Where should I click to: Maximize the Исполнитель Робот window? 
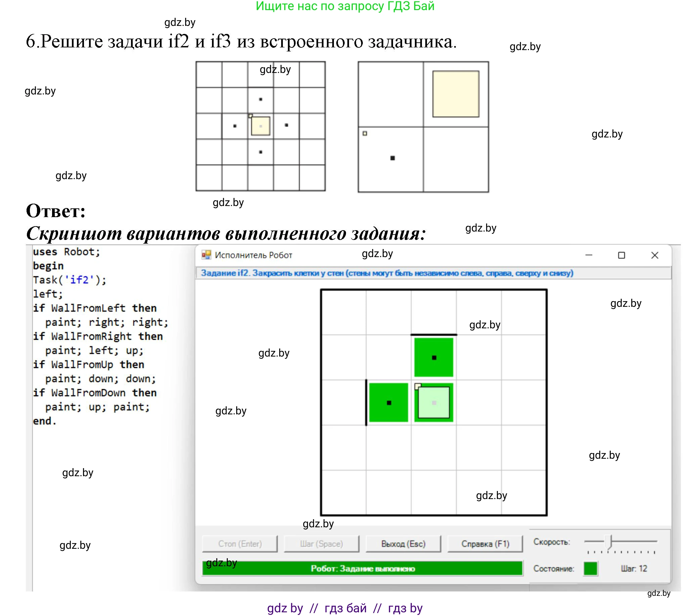(x=621, y=255)
